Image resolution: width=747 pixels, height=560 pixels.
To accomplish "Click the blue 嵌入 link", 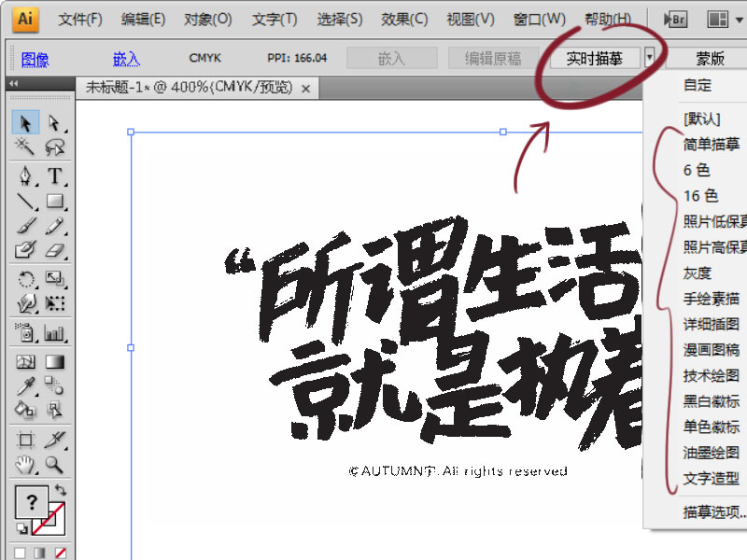I will 126,59.
